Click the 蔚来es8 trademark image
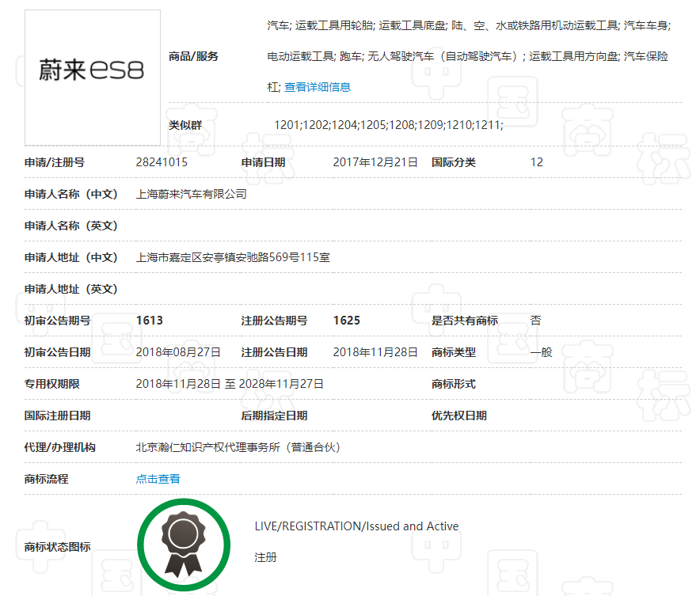 (93, 78)
